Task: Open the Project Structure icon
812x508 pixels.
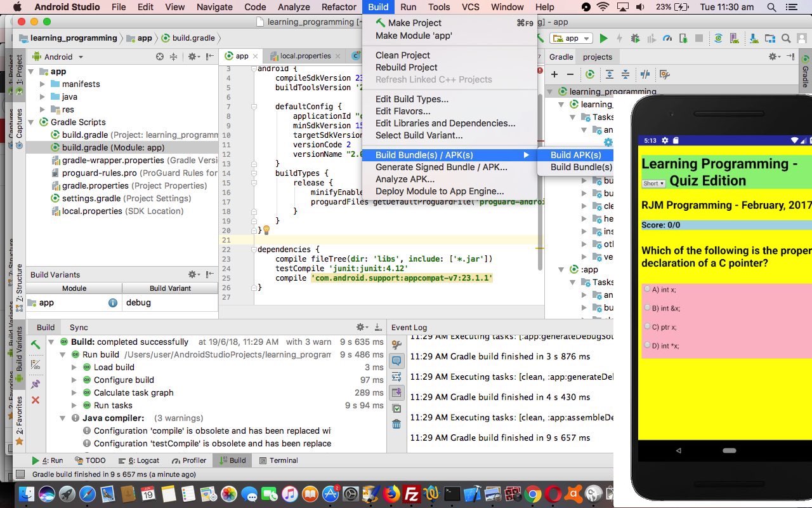Action: [770, 38]
